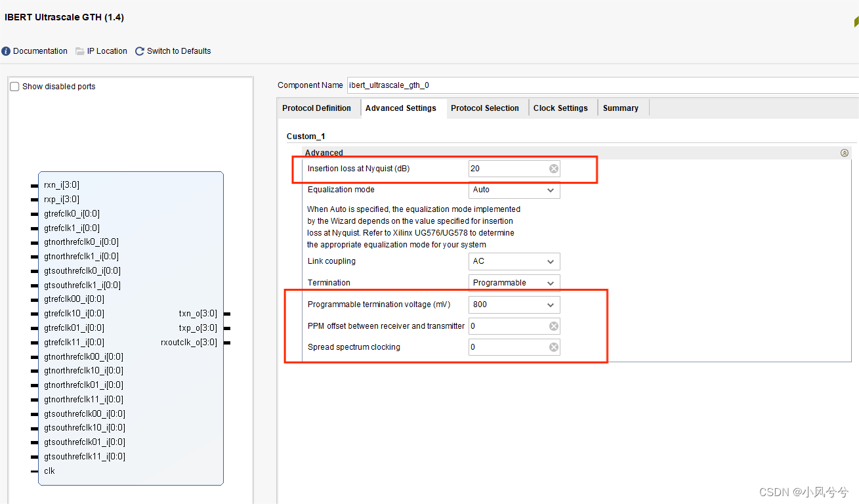Image resolution: width=859 pixels, height=504 pixels.
Task: Open the Clock Settings tab
Action: [x=560, y=108]
